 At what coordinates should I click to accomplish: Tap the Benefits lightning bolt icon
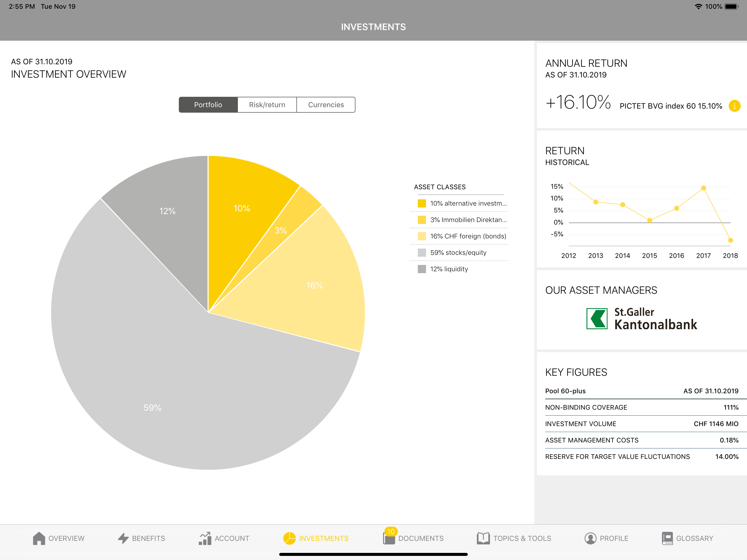123,538
